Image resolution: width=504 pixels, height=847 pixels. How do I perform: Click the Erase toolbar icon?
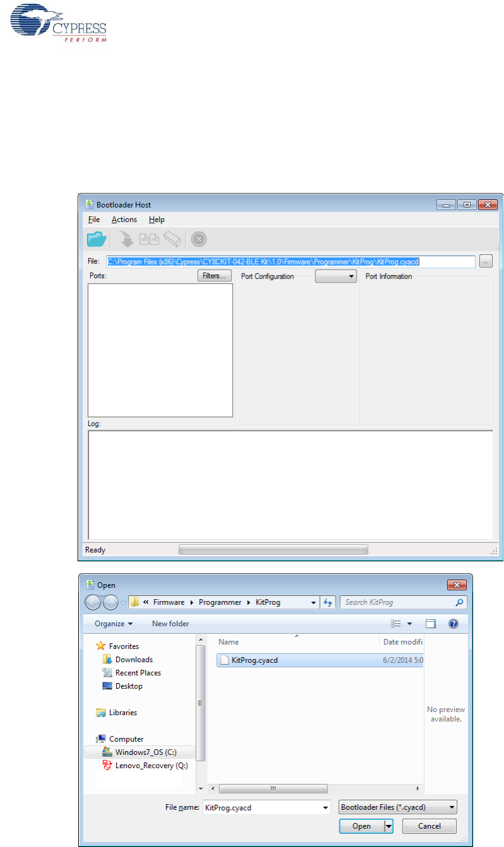point(173,239)
